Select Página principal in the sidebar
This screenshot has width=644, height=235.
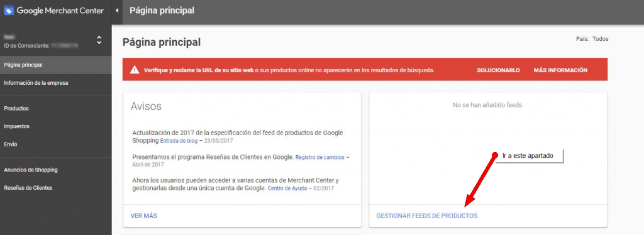point(55,65)
